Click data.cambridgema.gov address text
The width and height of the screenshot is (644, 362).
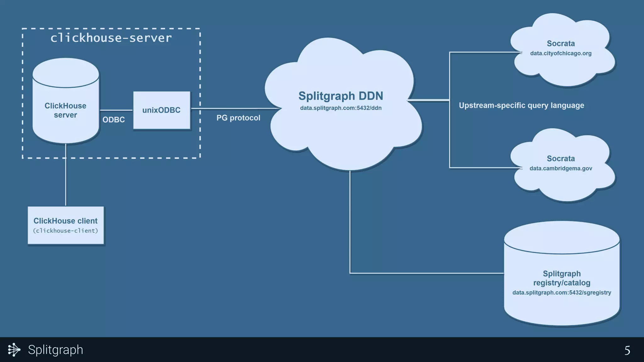pos(561,168)
